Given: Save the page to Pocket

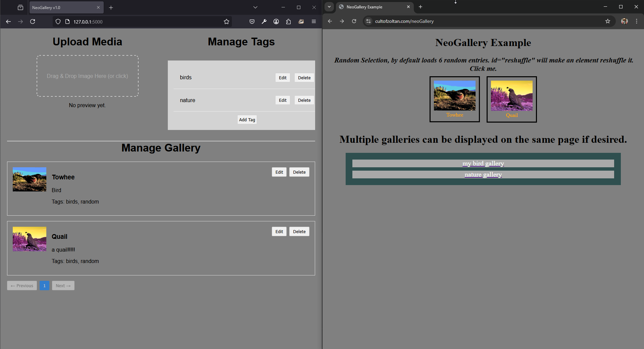Looking at the screenshot, I should (x=252, y=21).
